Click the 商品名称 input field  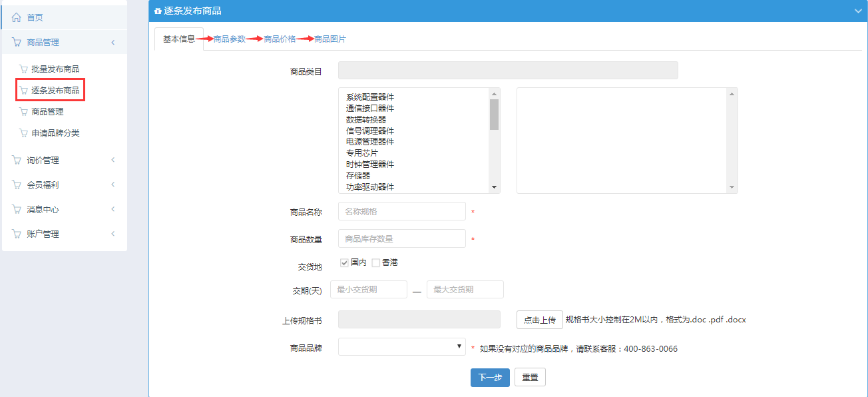401,212
